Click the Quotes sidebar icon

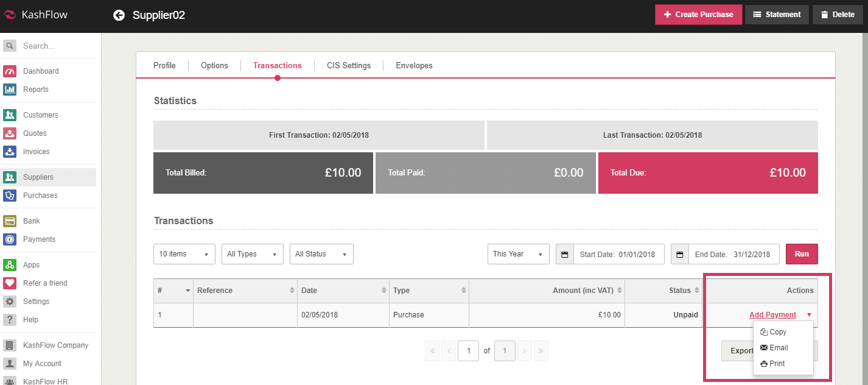pos(10,133)
